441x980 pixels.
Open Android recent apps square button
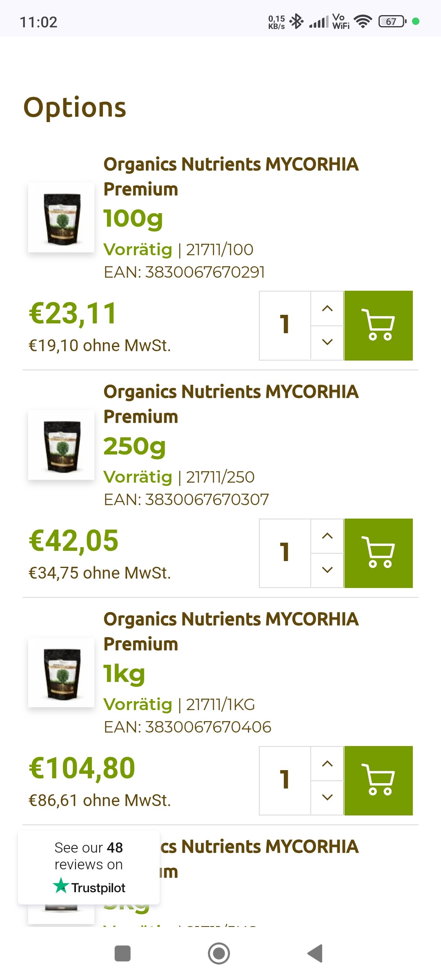point(122,953)
